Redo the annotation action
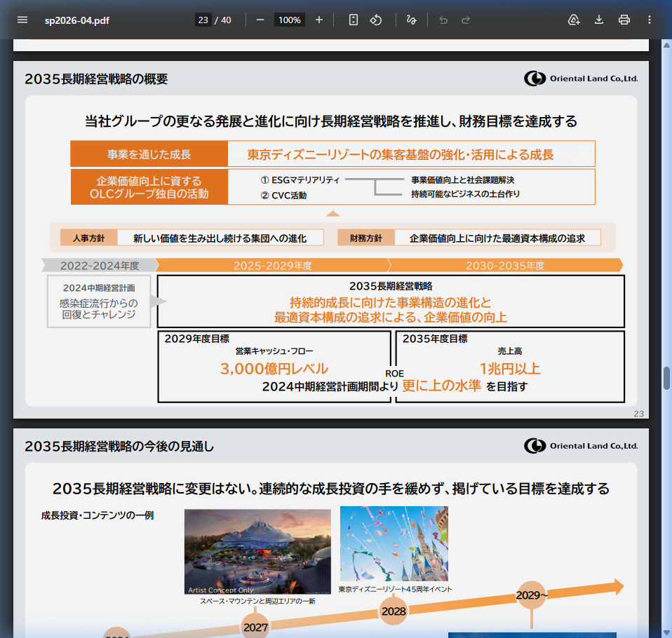672x638 pixels. (466, 20)
